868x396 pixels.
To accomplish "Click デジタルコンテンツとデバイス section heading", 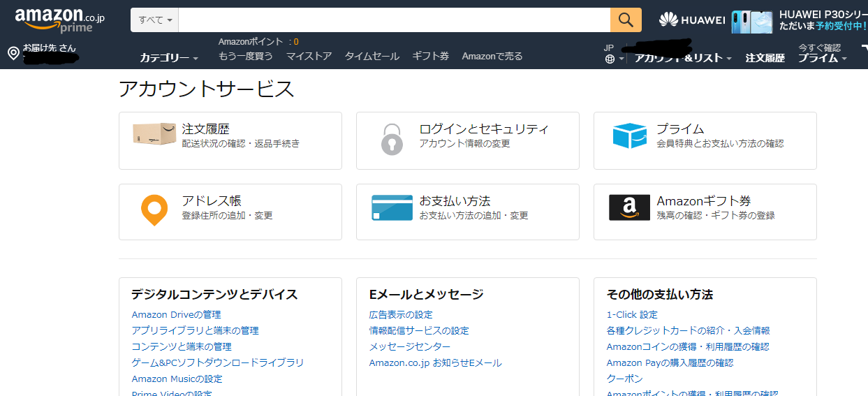I will coord(214,295).
